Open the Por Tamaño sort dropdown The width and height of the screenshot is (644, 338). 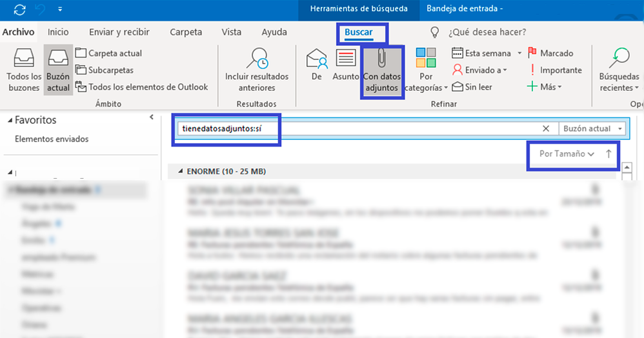(567, 154)
